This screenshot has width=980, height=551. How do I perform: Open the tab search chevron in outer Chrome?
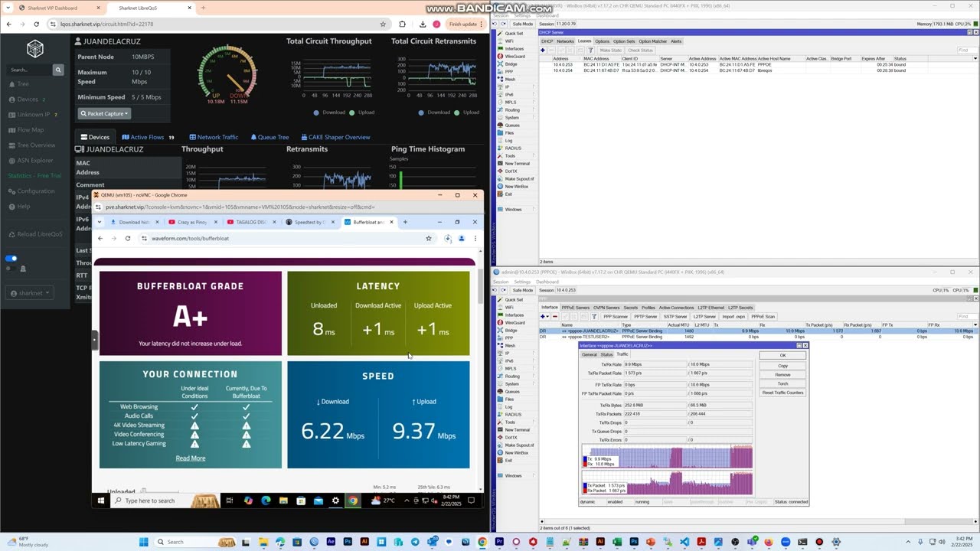click(9, 8)
